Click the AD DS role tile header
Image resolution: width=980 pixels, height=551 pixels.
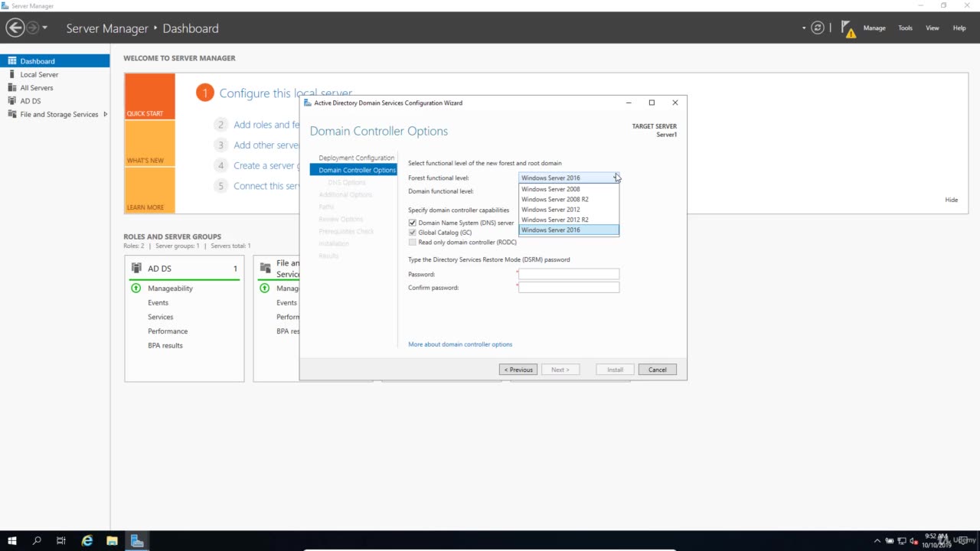(184, 269)
